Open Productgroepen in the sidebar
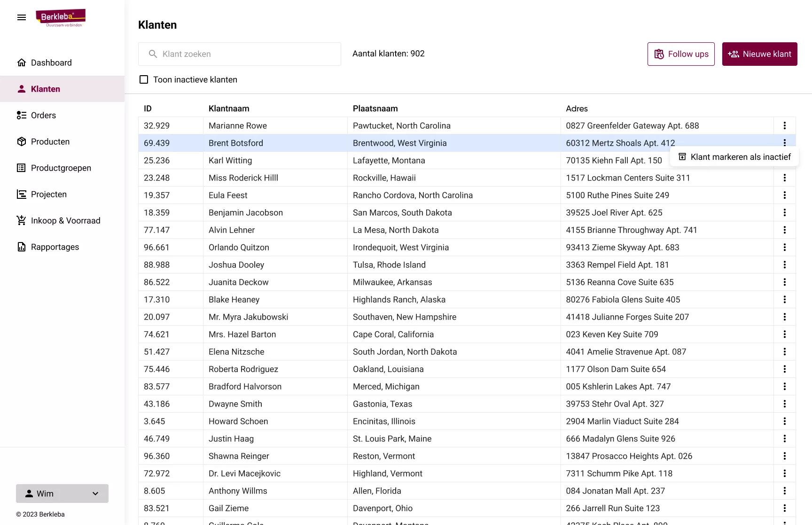Viewport: 812px width, 525px height. coord(62,168)
